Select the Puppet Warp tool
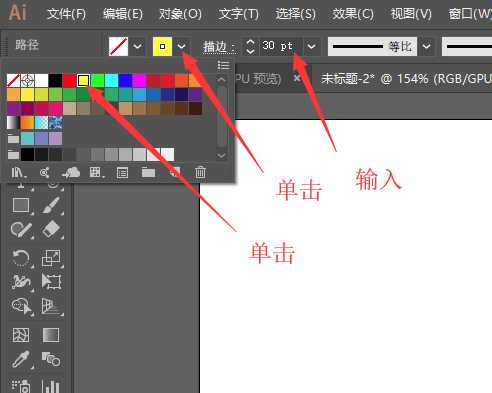 (21, 282)
